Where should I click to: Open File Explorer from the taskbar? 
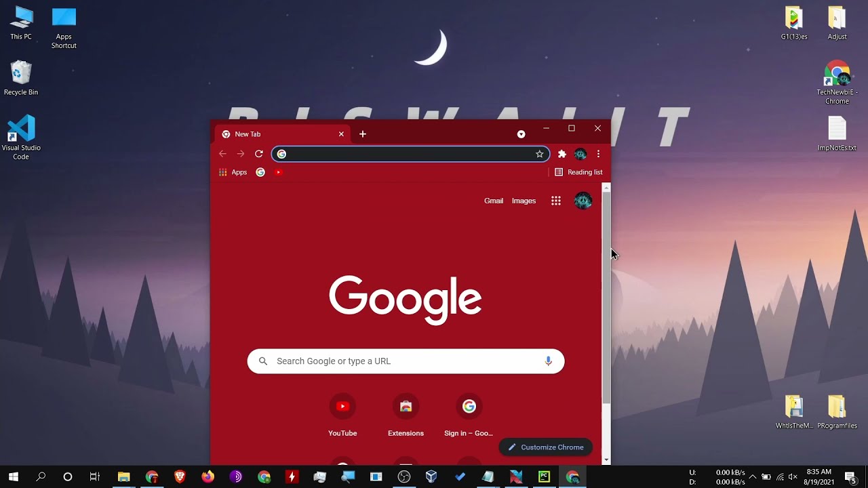(x=123, y=476)
